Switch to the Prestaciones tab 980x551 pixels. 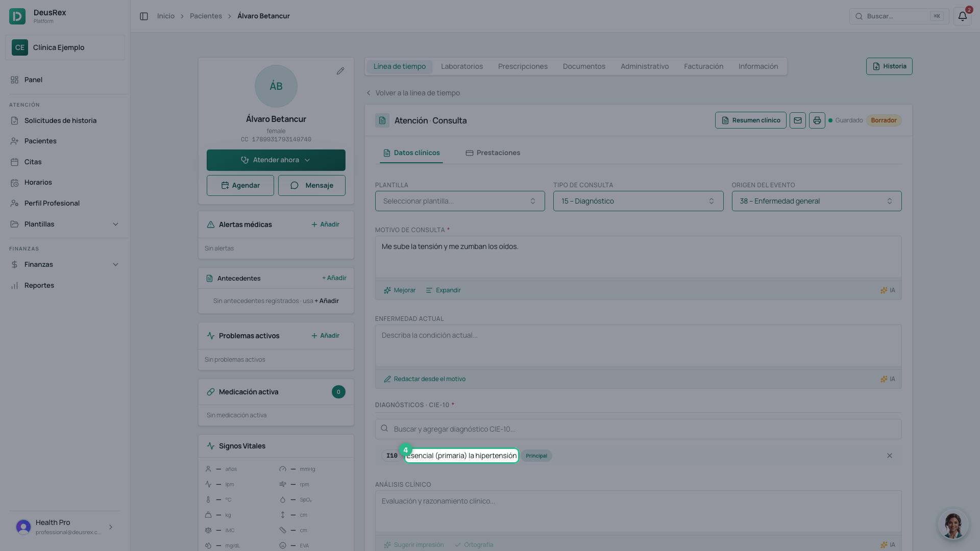pos(493,153)
